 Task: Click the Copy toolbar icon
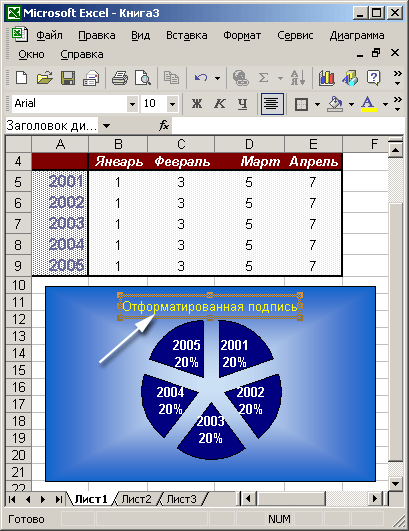click(x=171, y=78)
